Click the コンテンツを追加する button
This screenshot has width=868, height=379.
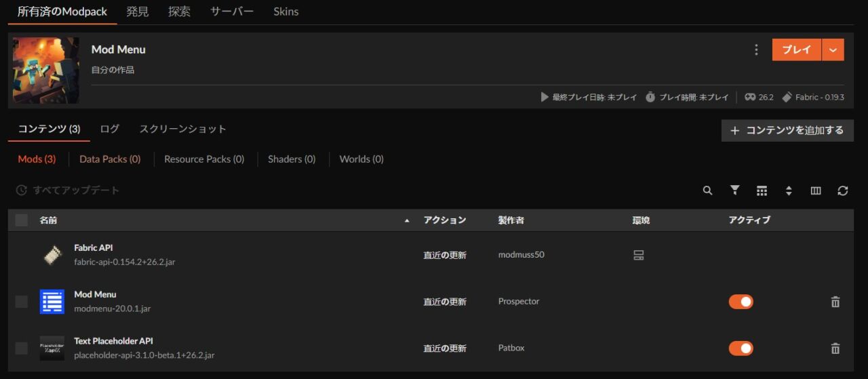pyautogui.click(x=787, y=130)
